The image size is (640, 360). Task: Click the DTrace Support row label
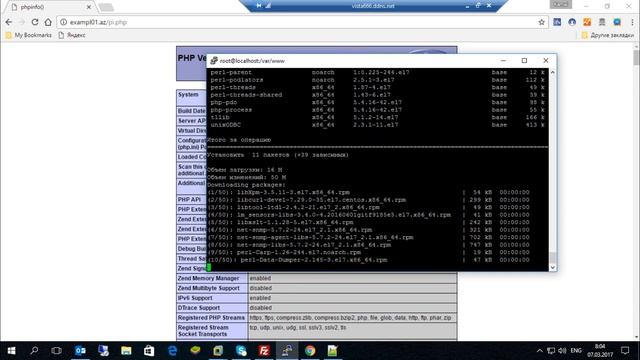pos(198,308)
